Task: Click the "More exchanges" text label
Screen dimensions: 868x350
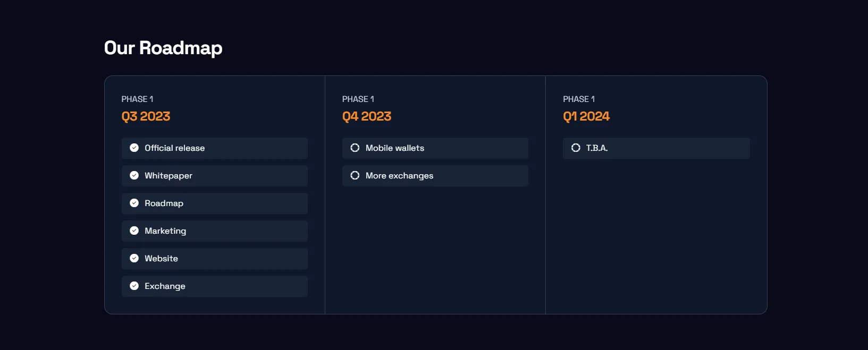Action: 399,176
